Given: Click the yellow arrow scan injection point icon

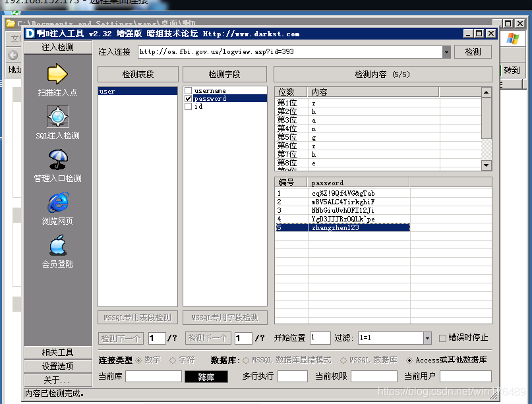Looking at the screenshot, I should [x=57, y=74].
